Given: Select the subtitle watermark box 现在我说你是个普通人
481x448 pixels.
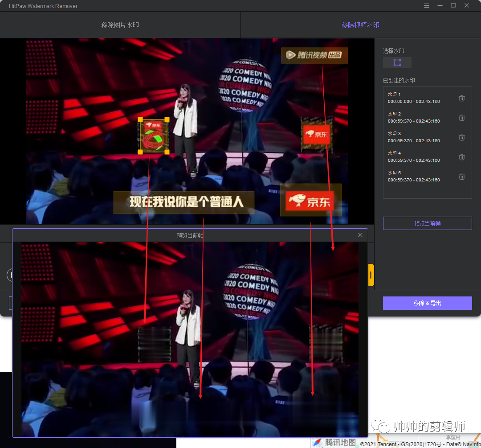Looking at the screenshot, I should pos(184,202).
